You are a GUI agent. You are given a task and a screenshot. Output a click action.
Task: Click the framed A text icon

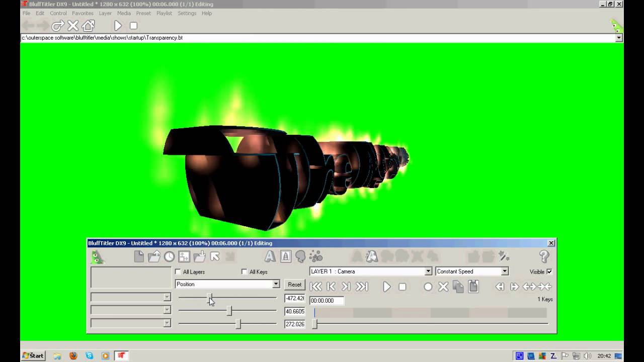coord(285,256)
